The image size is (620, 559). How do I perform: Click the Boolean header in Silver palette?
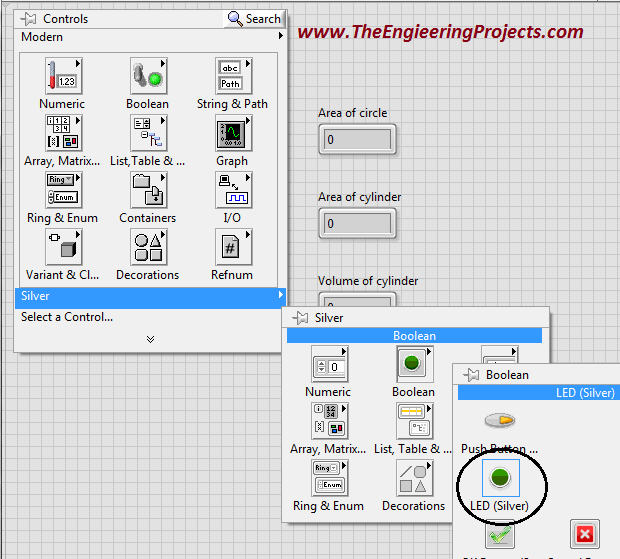414,336
